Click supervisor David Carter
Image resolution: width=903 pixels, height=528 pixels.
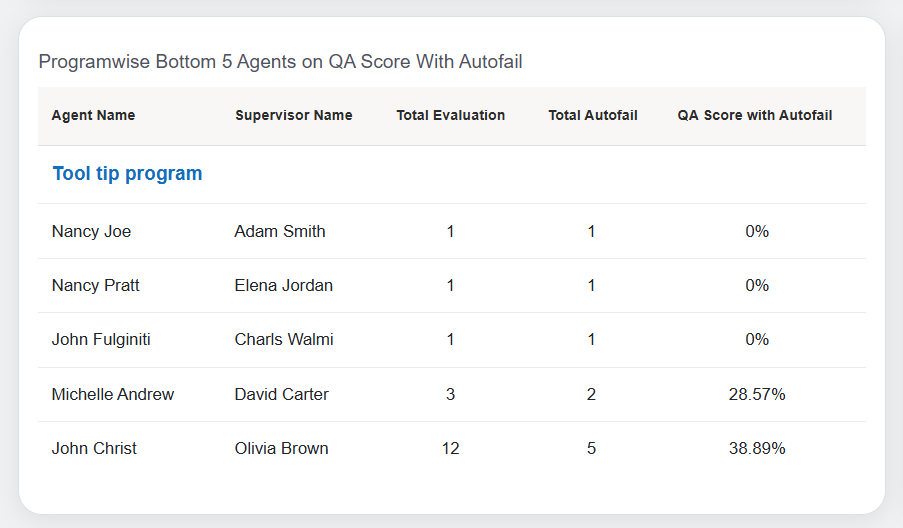[282, 394]
